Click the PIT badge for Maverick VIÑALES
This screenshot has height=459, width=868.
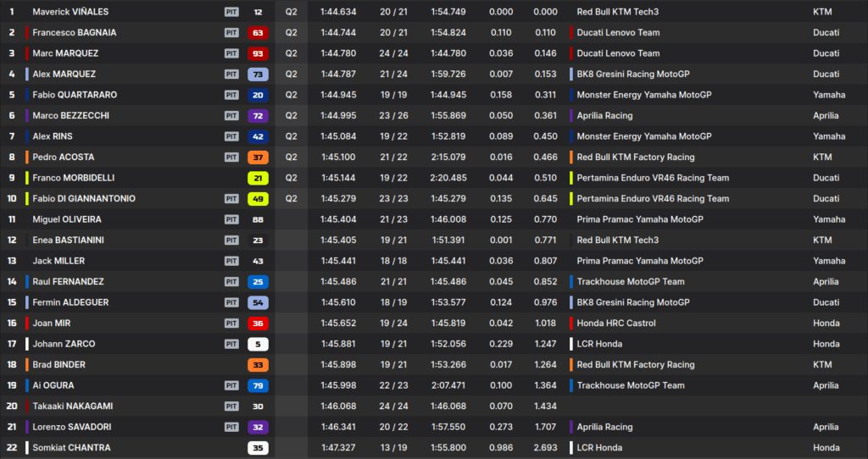231,12
